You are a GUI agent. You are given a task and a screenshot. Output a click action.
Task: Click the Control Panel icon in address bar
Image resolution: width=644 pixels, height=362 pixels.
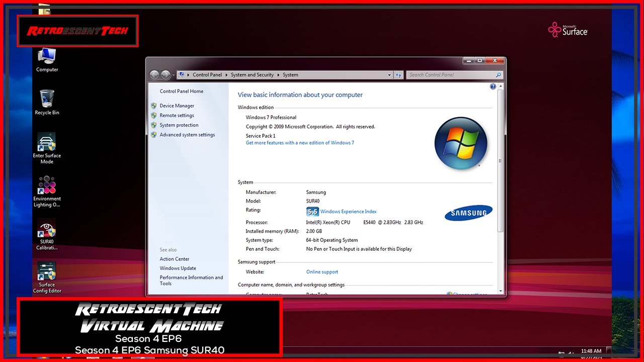click(181, 75)
